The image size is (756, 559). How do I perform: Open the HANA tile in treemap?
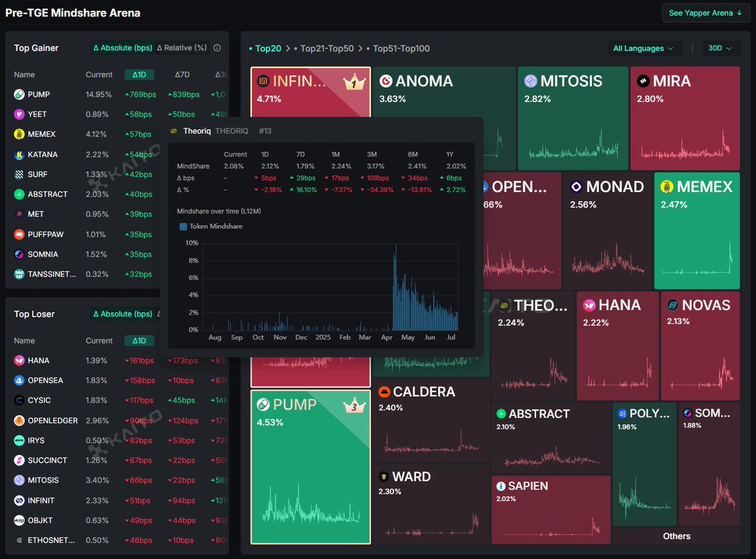pyautogui.click(x=617, y=345)
